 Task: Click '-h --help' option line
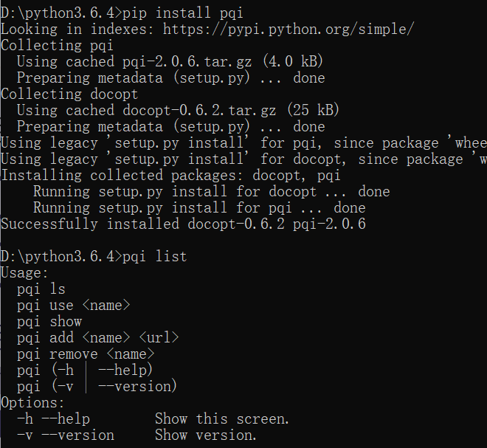point(153,418)
